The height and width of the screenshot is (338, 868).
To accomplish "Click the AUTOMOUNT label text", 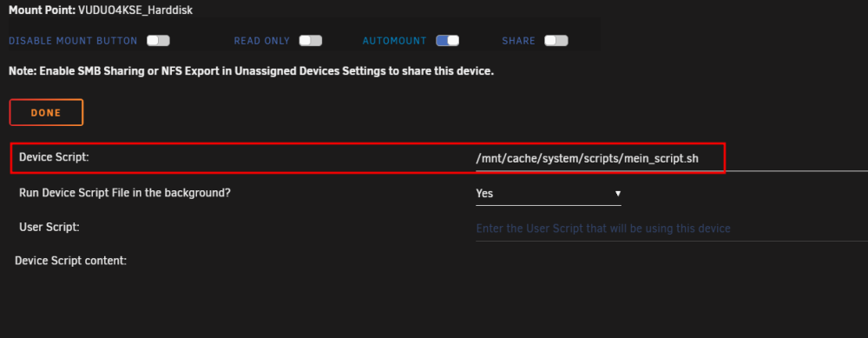I will tap(395, 41).
